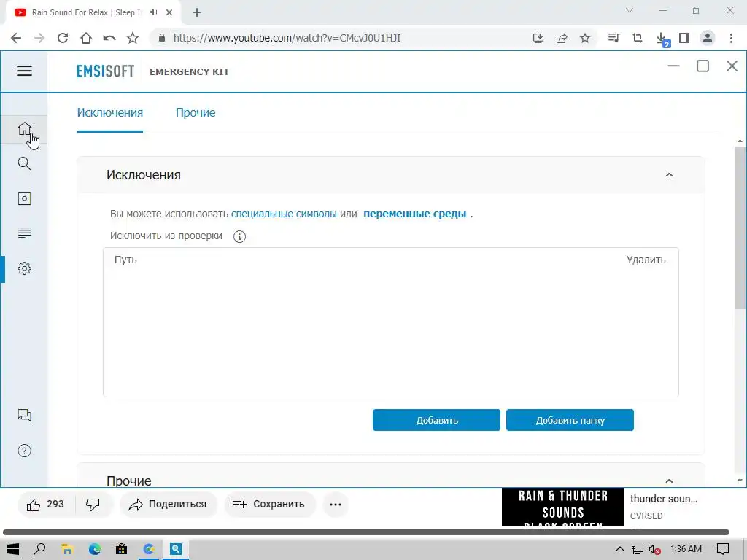This screenshot has width=747, height=560.
Task: Open the browser three-dot menu
Action: [731, 38]
